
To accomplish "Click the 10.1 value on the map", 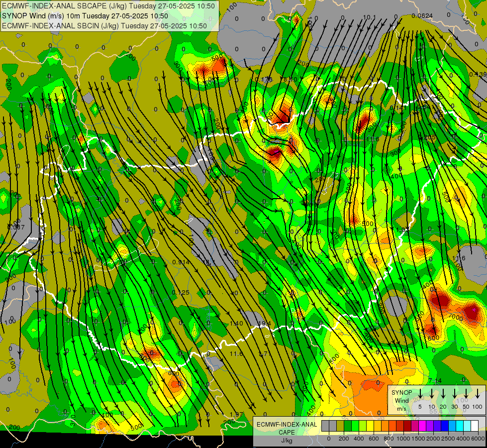I will (369, 17).
